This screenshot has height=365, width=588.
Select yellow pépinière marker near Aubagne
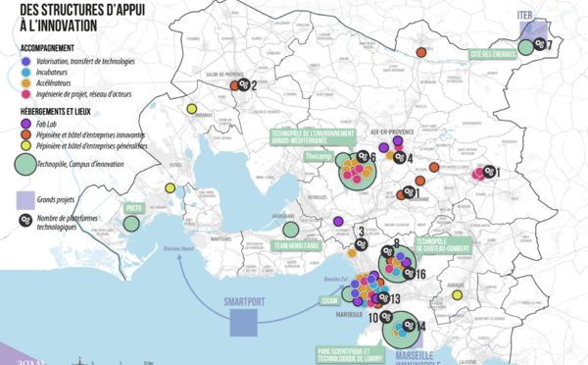(457, 294)
